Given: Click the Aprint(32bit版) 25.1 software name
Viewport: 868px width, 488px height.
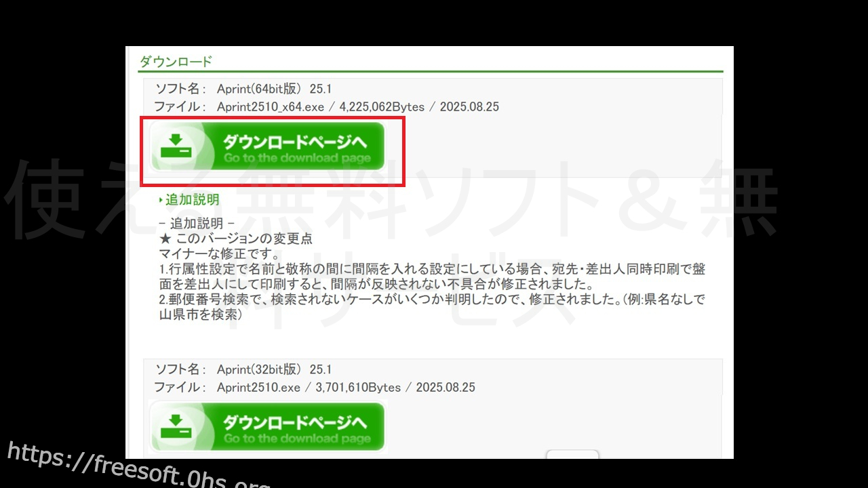Looking at the screenshot, I should 273,369.
